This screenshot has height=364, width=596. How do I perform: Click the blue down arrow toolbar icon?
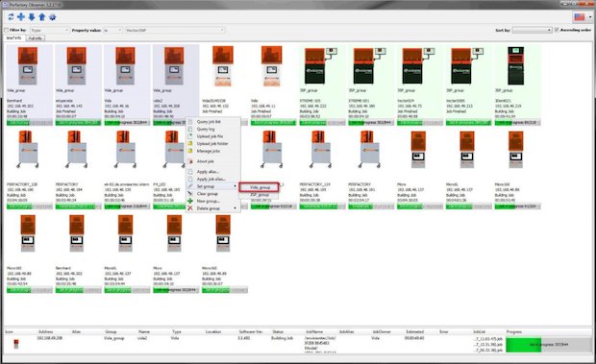pos(32,17)
